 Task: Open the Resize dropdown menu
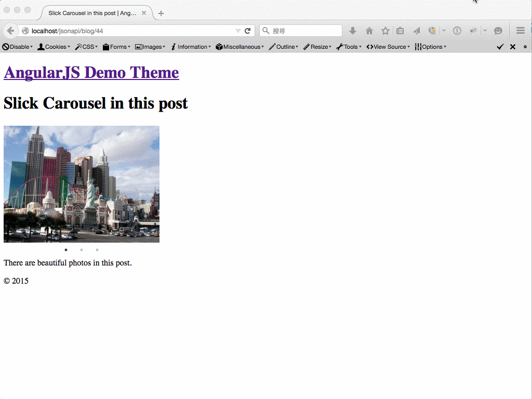coord(317,47)
